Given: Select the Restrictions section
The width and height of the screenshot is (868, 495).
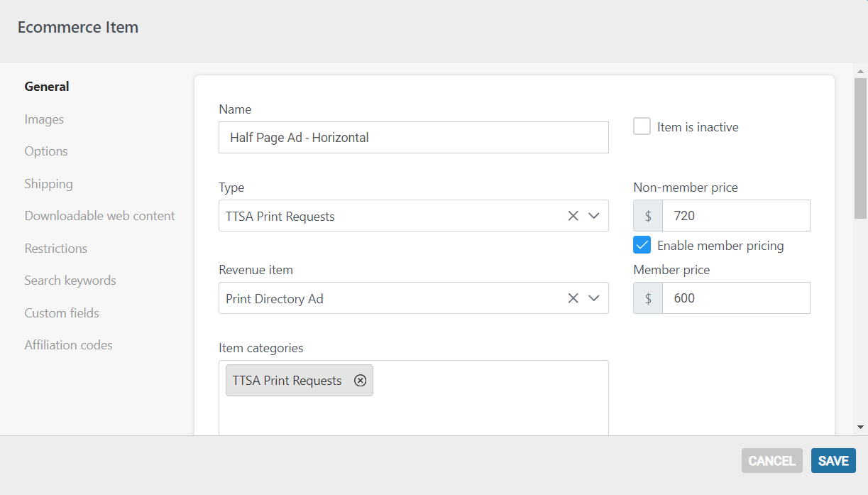Looking at the screenshot, I should (x=55, y=249).
